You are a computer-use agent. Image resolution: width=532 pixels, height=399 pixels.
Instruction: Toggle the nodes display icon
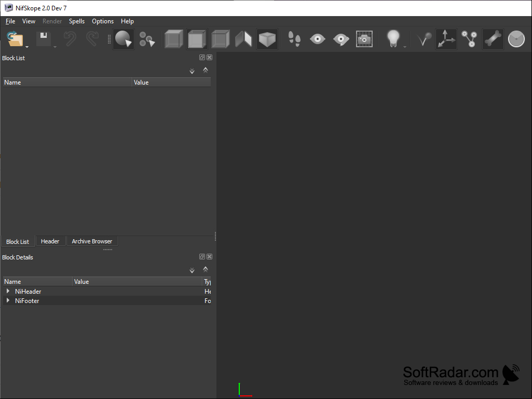point(470,39)
